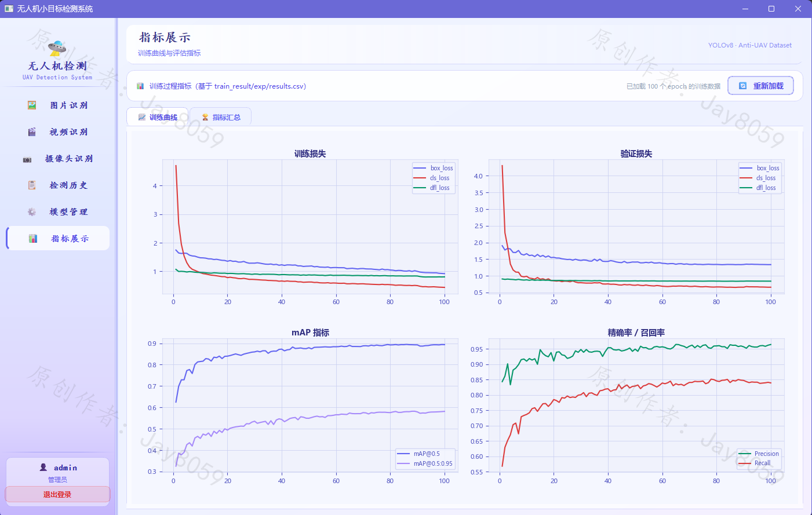Click the red 退出登录 logout button
This screenshot has width=812, height=515.
click(x=57, y=495)
